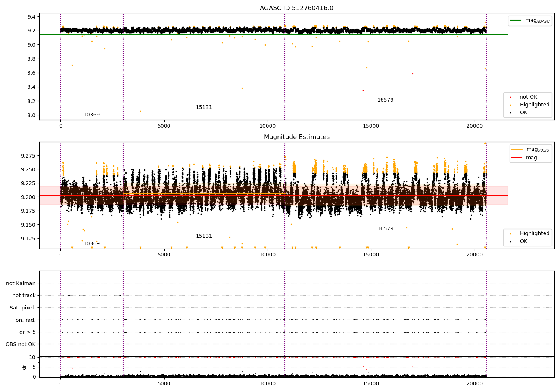Select OBSID label 15131 in Magnitude Estimates plot

pos(204,236)
